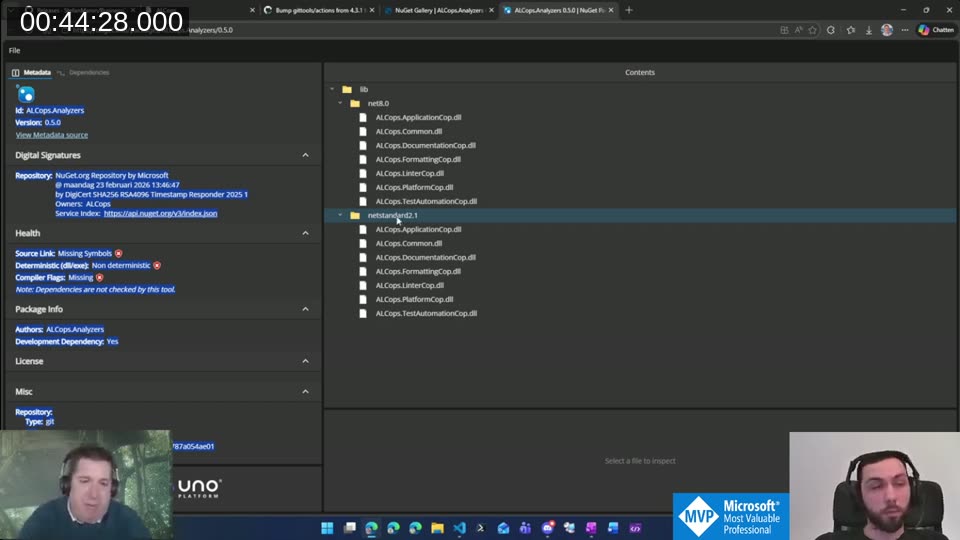The width and height of the screenshot is (960, 540).
Task: Select ALCops.LinterCop.dll under net8.0
Action: (x=410, y=174)
